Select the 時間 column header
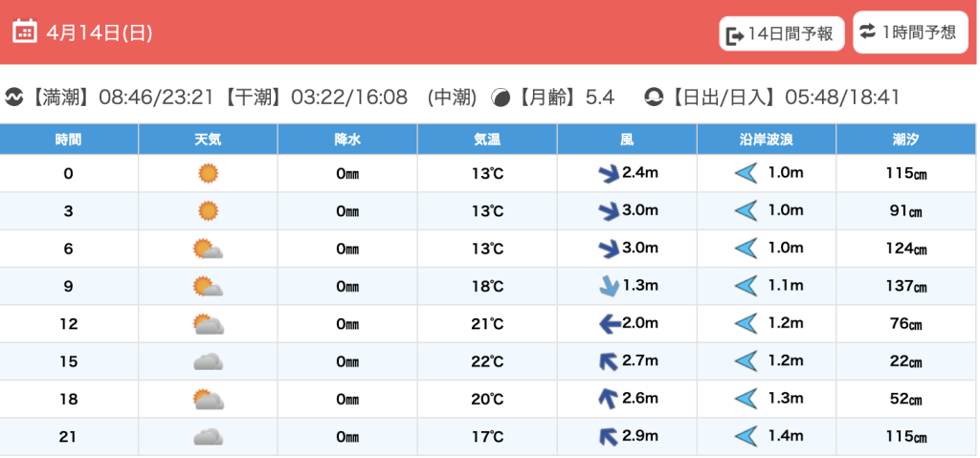 click(69, 140)
